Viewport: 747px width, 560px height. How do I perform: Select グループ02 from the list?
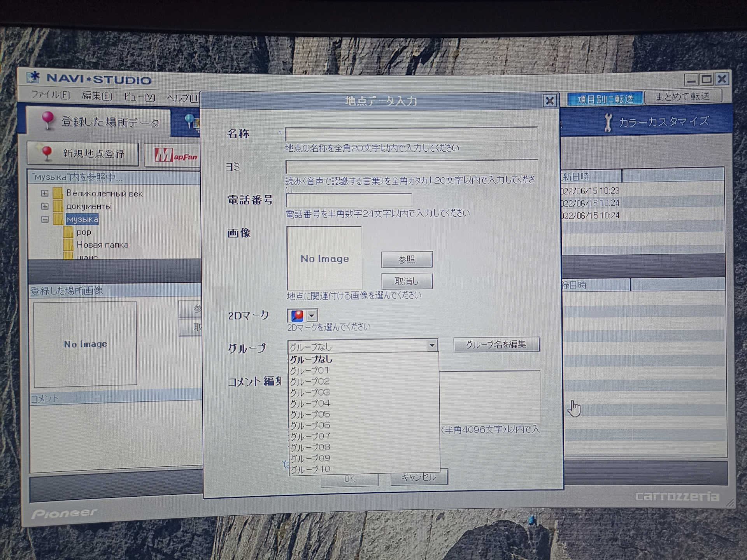tap(364, 381)
